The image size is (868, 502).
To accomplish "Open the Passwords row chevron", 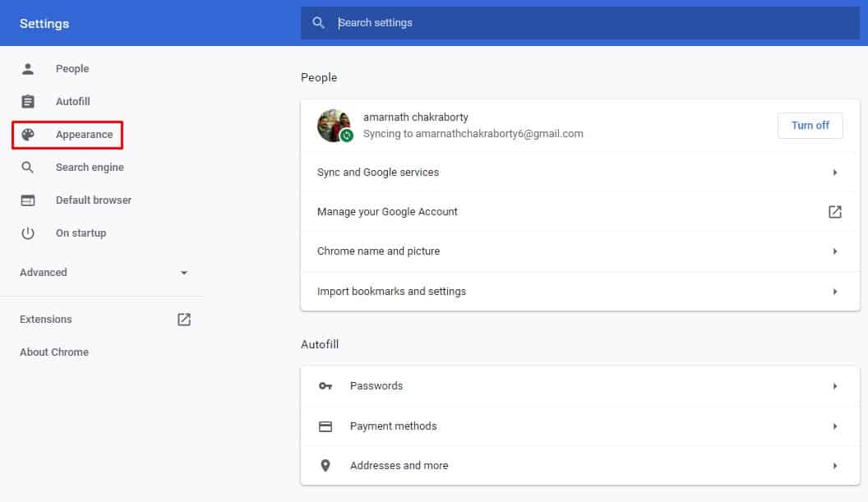I will pos(835,386).
